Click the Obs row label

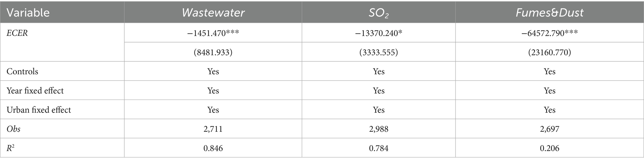[13, 129]
